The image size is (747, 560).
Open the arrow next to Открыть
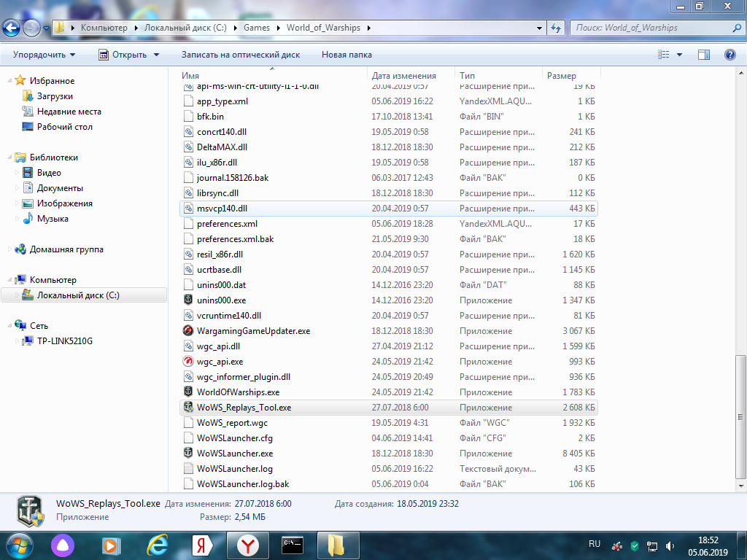click(156, 55)
